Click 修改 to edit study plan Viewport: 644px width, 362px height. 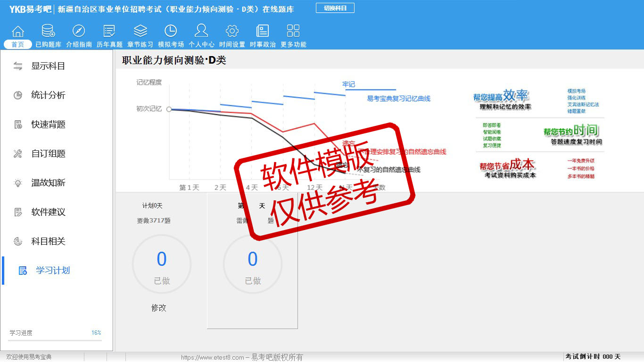click(x=159, y=308)
